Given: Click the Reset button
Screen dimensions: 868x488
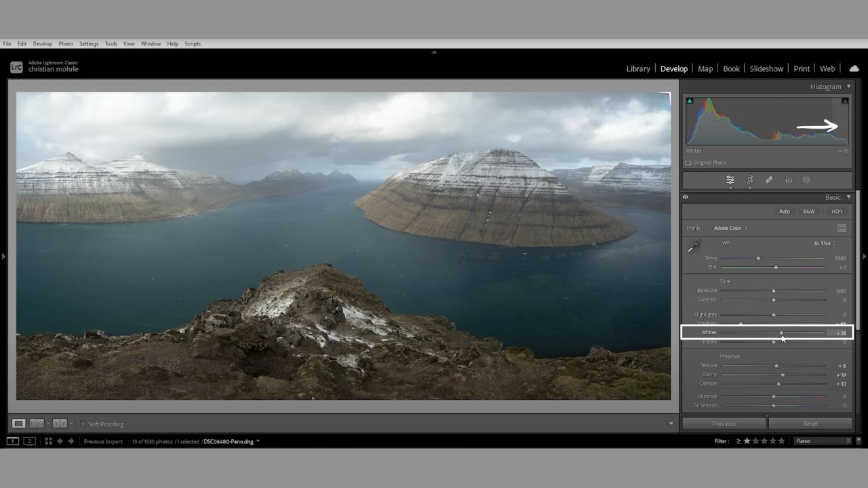Looking at the screenshot, I should pos(810,424).
